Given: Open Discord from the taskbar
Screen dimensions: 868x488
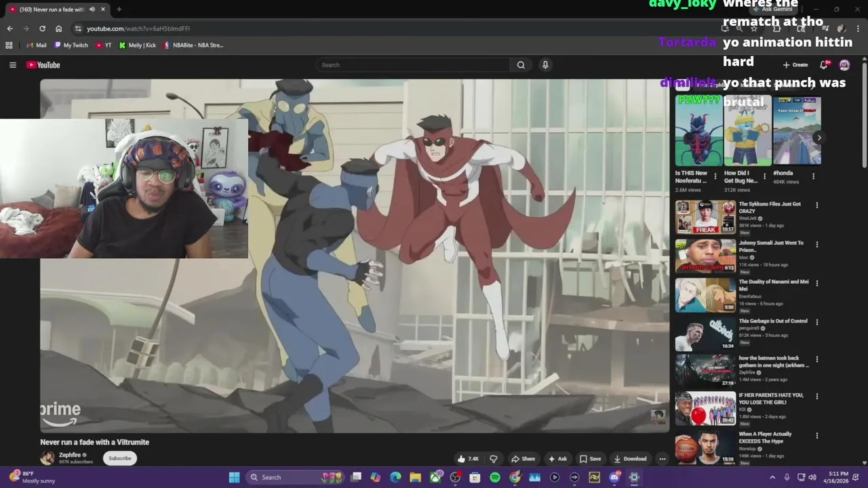Looking at the screenshot, I should tap(614, 477).
